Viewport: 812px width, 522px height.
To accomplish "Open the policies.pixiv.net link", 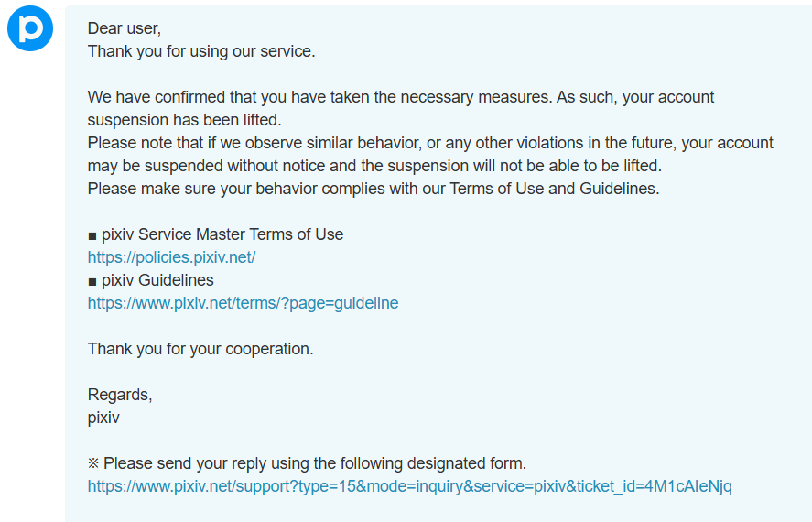I will (171, 257).
